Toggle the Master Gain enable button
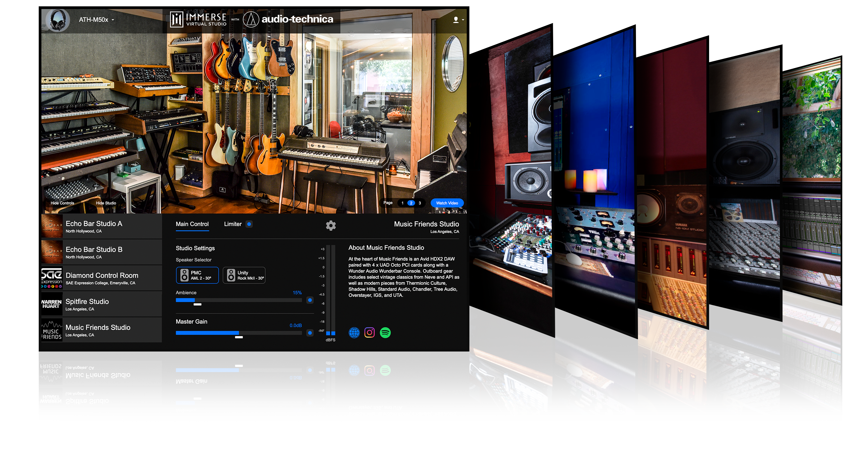The width and height of the screenshot is (868, 456). (x=310, y=333)
